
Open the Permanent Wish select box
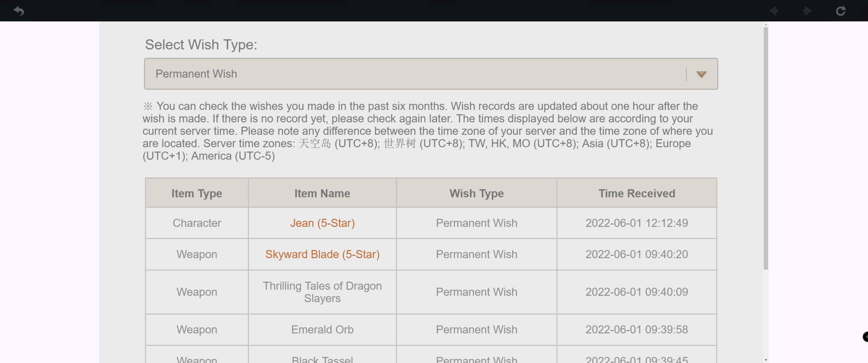[x=431, y=74]
